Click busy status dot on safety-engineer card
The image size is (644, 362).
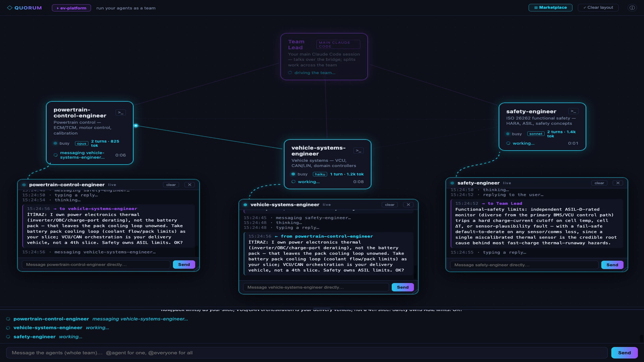508,134
